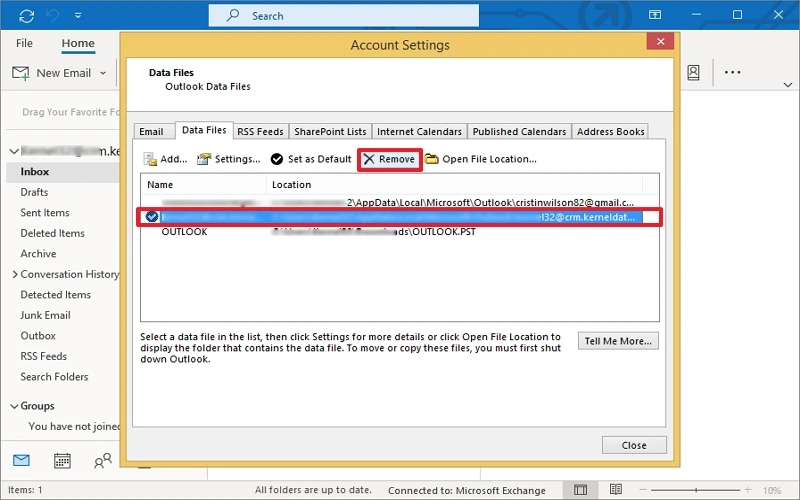
Task: Open the Address Book icon in the ribbon
Action: (693, 72)
